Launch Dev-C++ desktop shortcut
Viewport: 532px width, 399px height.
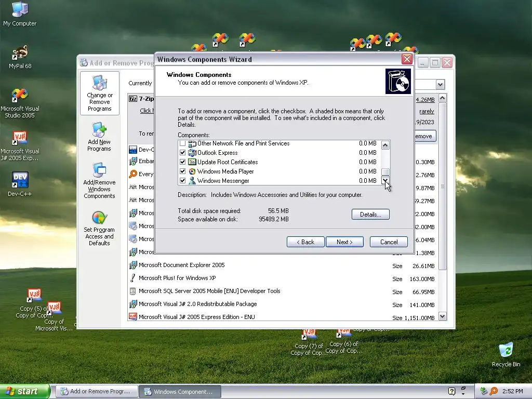point(20,184)
